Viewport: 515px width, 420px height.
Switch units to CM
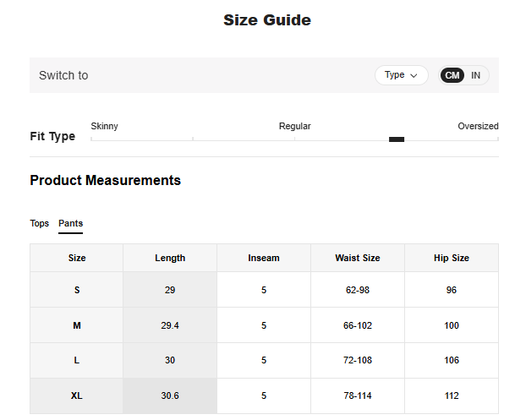pos(452,75)
